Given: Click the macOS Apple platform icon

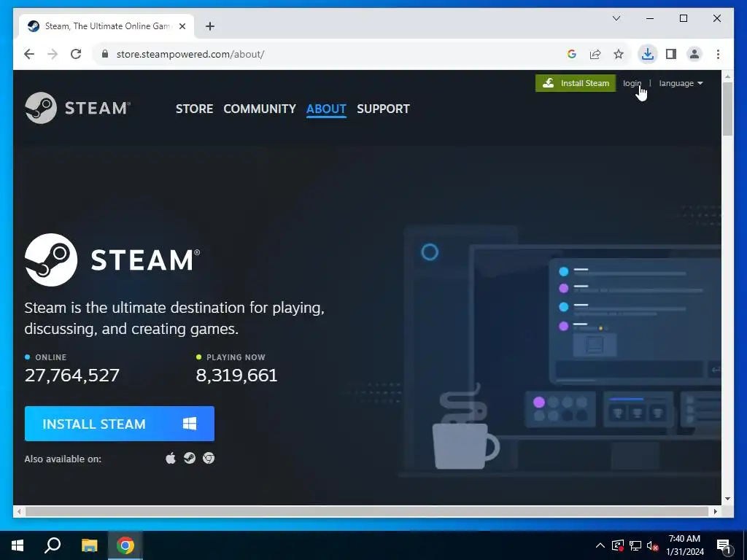Looking at the screenshot, I should click(171, 459).
